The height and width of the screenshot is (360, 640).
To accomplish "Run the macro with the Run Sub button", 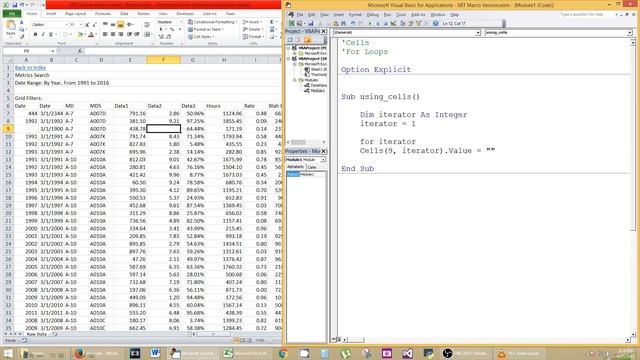I will pos(370,23).
